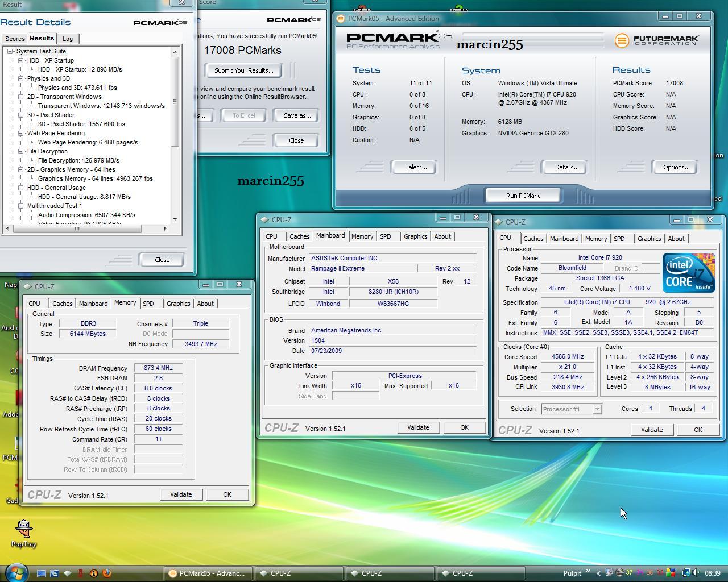
Task: Open Caches tab in CPU-Z Mainboard window
Action: coord(299,236)
